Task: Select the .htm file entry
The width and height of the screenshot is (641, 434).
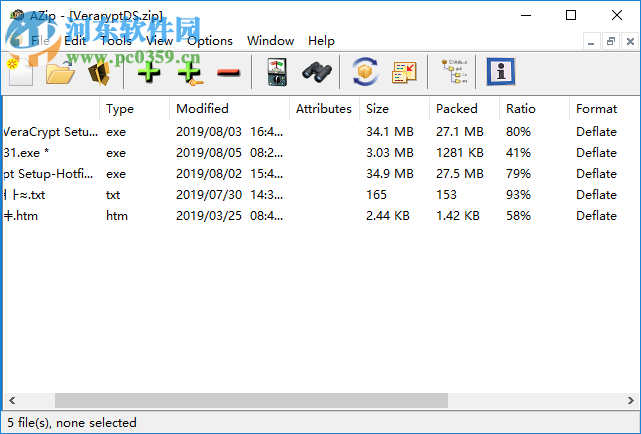Action: [20, 216]
